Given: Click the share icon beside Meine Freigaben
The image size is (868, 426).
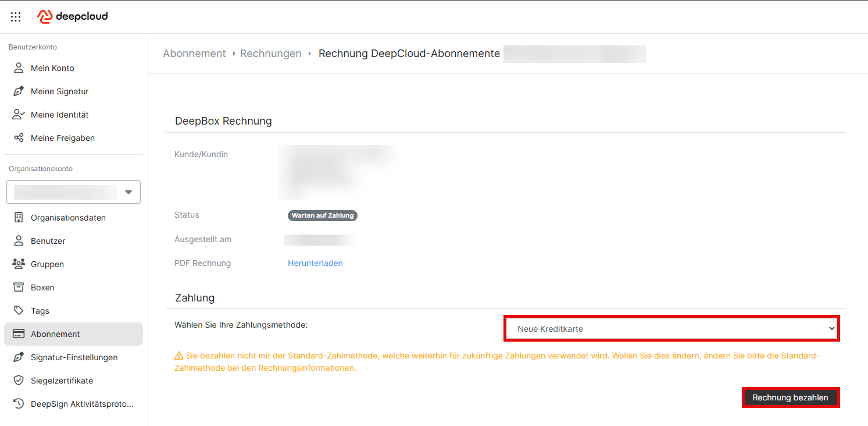Looking at the screenshot, I should tap(19, 138).
